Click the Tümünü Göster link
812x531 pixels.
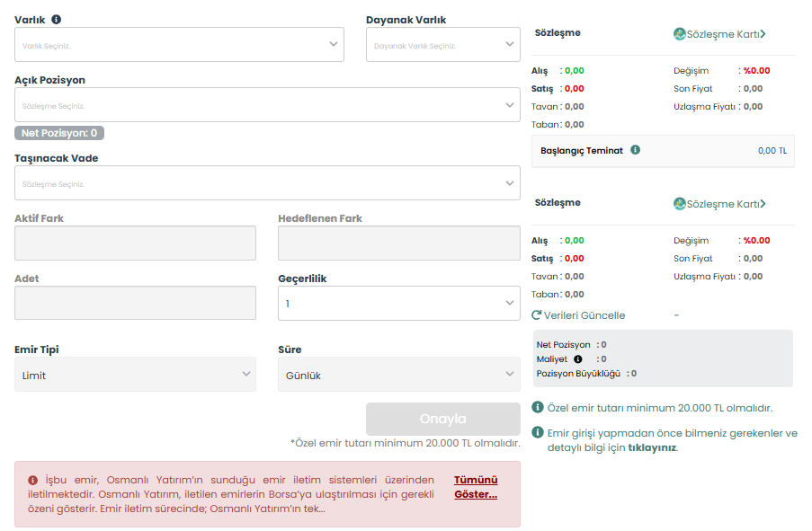[x=475, y=487]
